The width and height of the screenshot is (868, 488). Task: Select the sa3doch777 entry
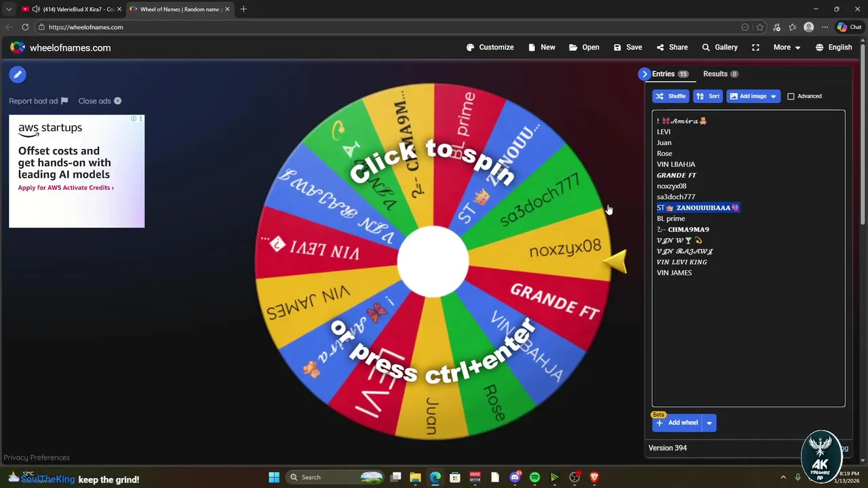pos(675,197)
